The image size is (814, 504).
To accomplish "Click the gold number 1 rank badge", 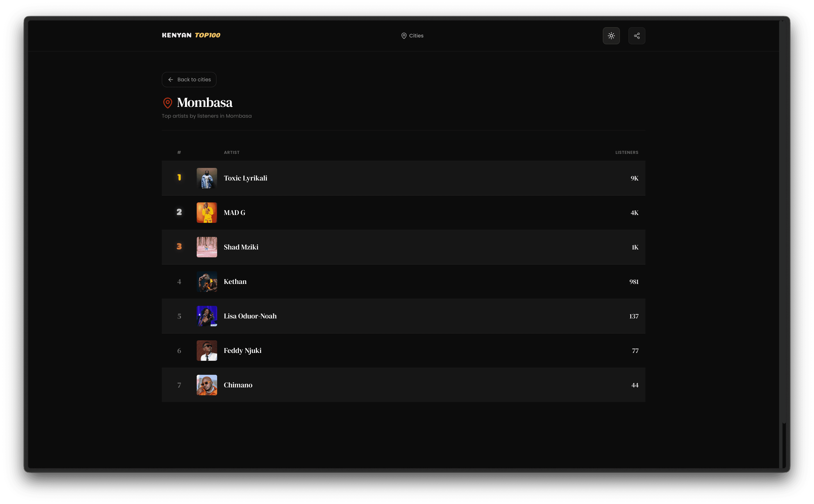I will [x=179, y=178].
